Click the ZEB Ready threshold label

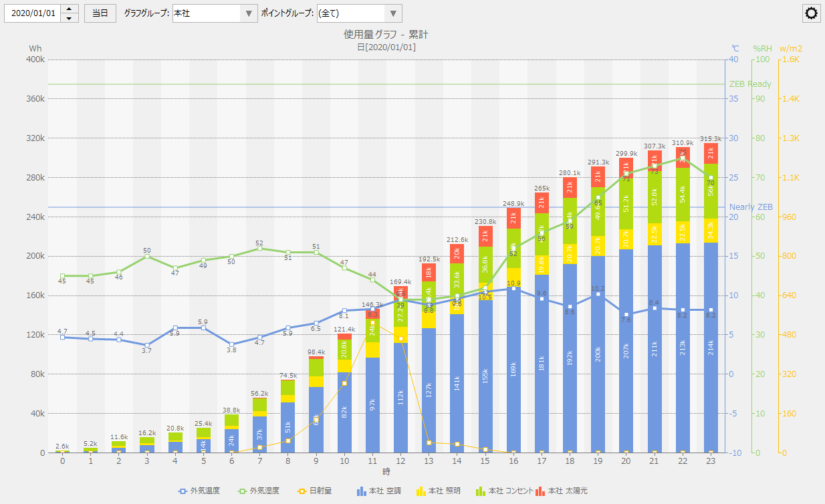(749, 84)
